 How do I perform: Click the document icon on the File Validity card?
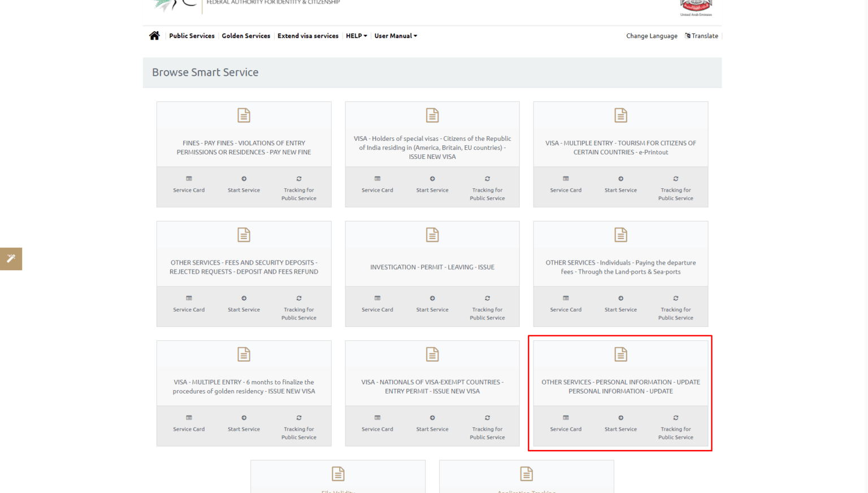(x=337, y=474)
